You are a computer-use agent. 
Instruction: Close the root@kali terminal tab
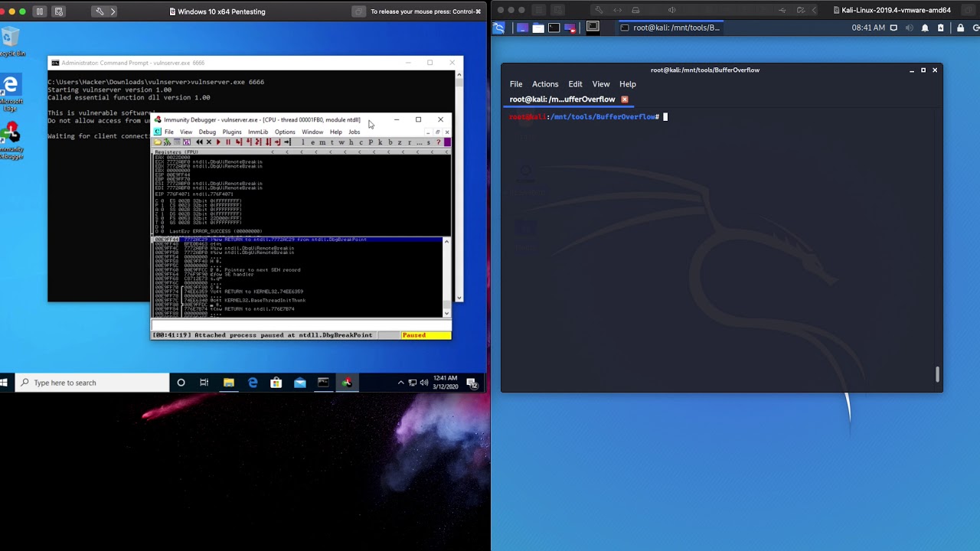coord(625,99)
